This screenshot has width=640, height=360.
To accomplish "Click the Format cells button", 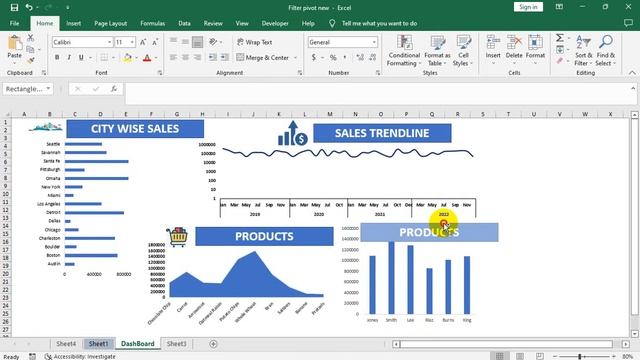I will [535, 50].
